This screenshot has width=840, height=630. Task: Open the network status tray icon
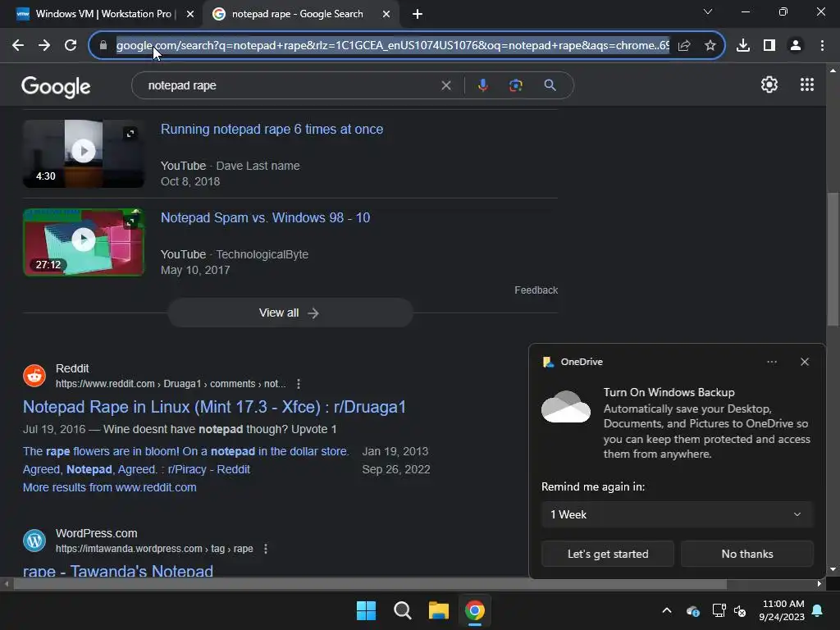point(719,610)
